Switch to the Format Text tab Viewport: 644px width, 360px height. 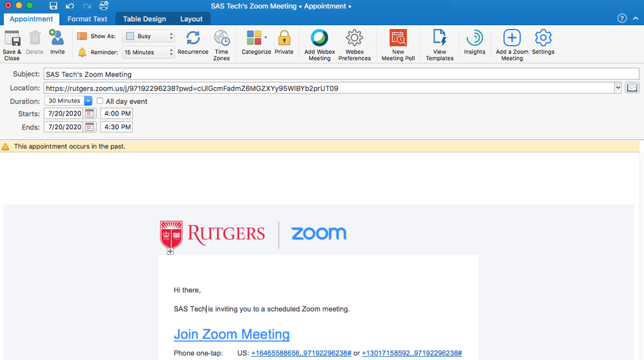point(87,19)
